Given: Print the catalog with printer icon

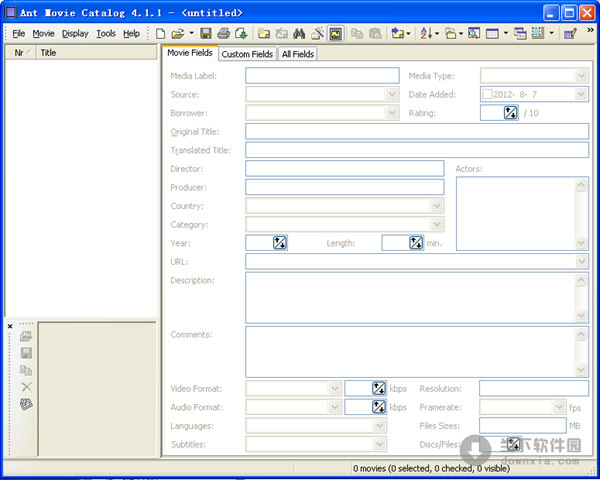Looking at the screenshot, I should tap(223, 34).
